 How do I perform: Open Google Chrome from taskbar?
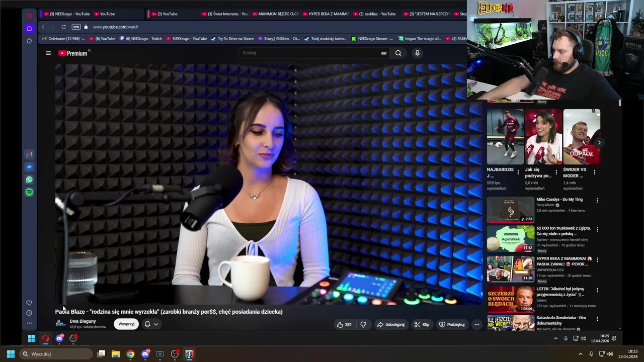coord(130,354)
